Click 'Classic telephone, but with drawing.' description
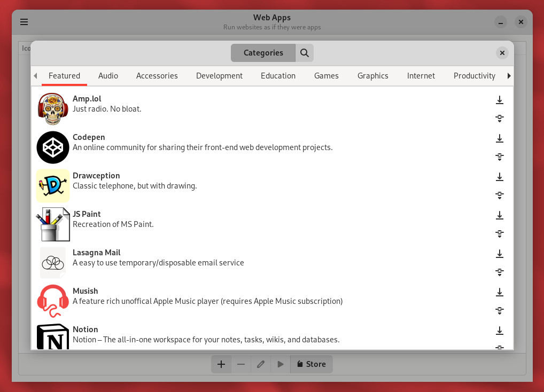Image resolution: width=544 pixels, height=392 pixels. coord(135,186)
